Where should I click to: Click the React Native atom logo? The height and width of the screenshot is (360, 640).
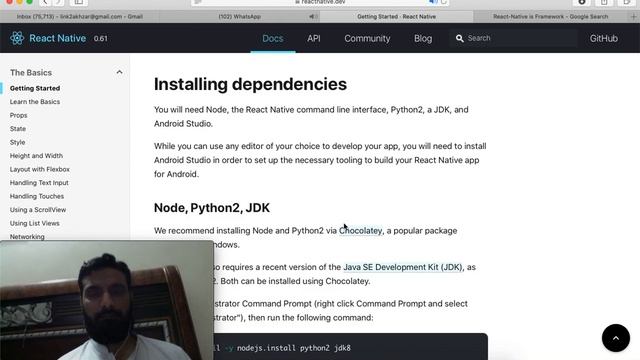[17, 38]
